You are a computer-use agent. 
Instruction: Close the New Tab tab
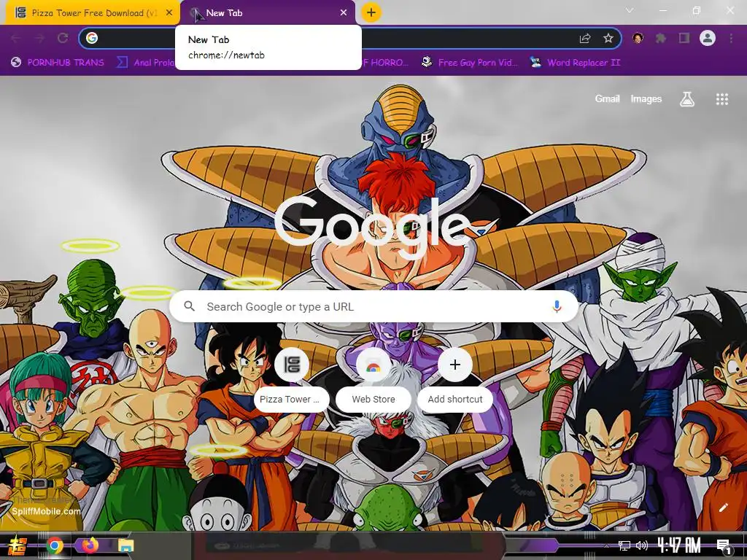tap(344, 13)
